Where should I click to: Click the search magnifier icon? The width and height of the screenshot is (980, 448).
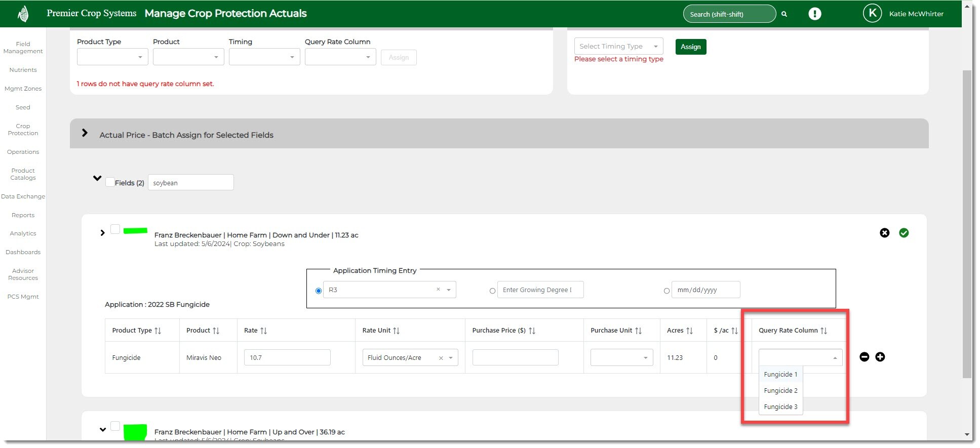click(784, 14)
